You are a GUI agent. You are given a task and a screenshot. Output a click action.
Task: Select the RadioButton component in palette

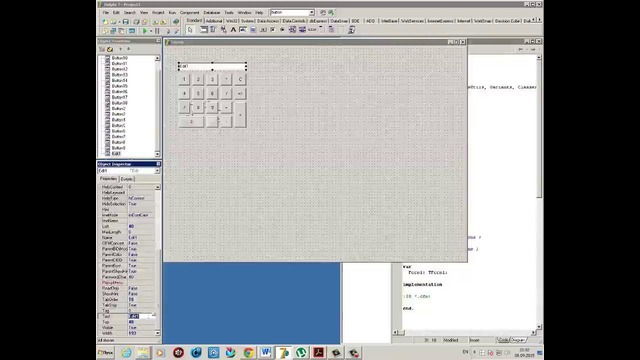tap(282, 30)
